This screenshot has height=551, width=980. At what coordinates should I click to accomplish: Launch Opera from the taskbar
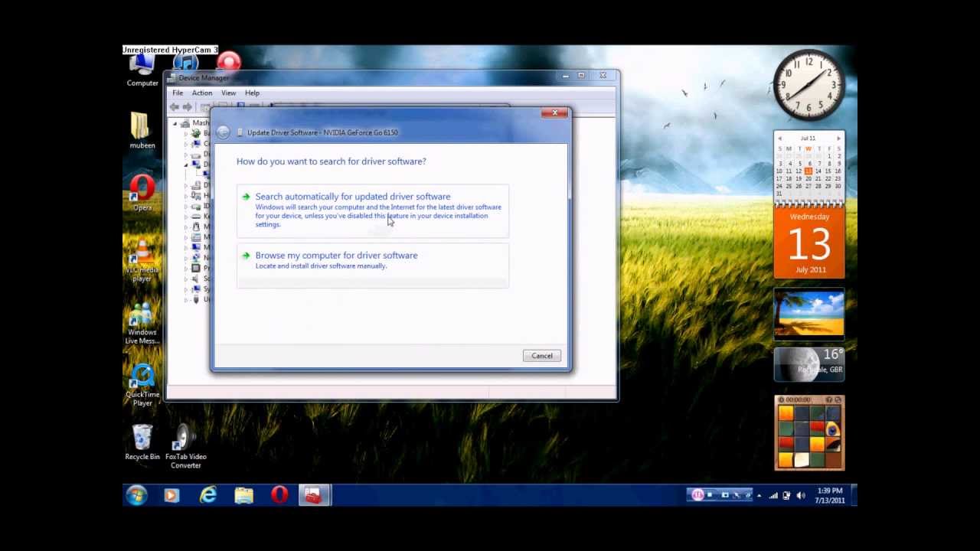tap(279, 496)
